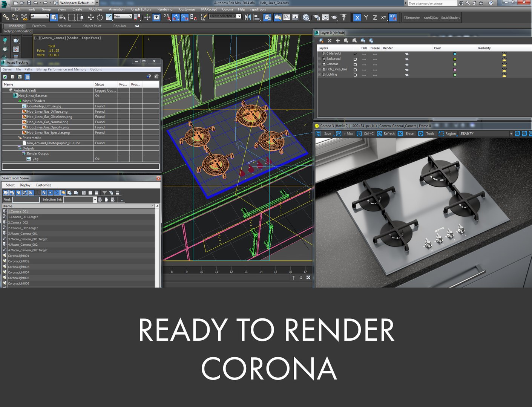This screenshot has width=532, height=407.
Task: Activate Select and Scale tool
Action: [109, 17]
